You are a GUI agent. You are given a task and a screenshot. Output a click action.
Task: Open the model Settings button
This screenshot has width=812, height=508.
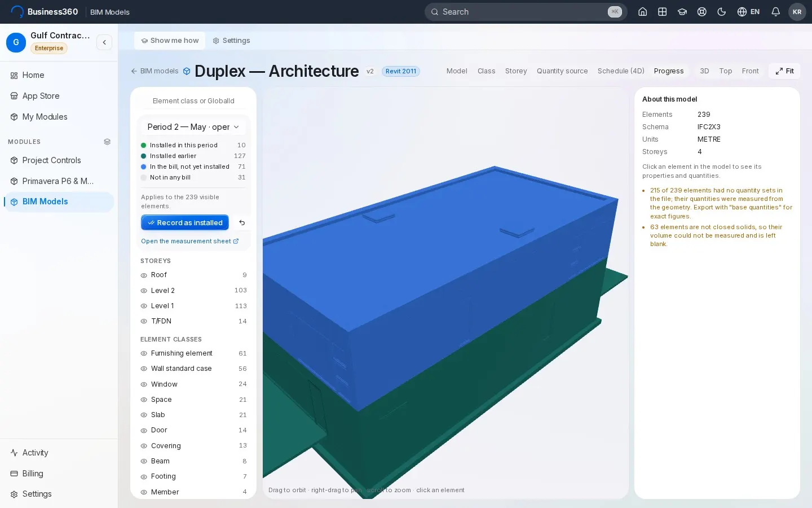click(231, 41)
